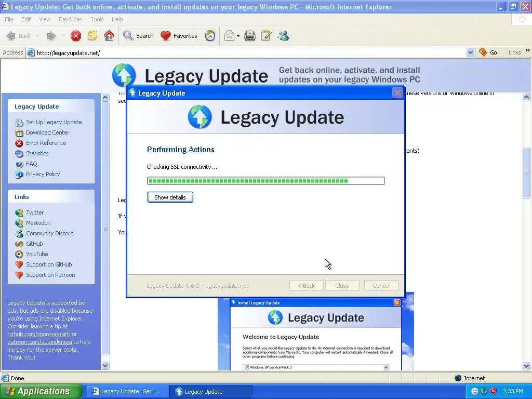
Task: Click the Statistics sidebar icon
Action: point(19,153)
